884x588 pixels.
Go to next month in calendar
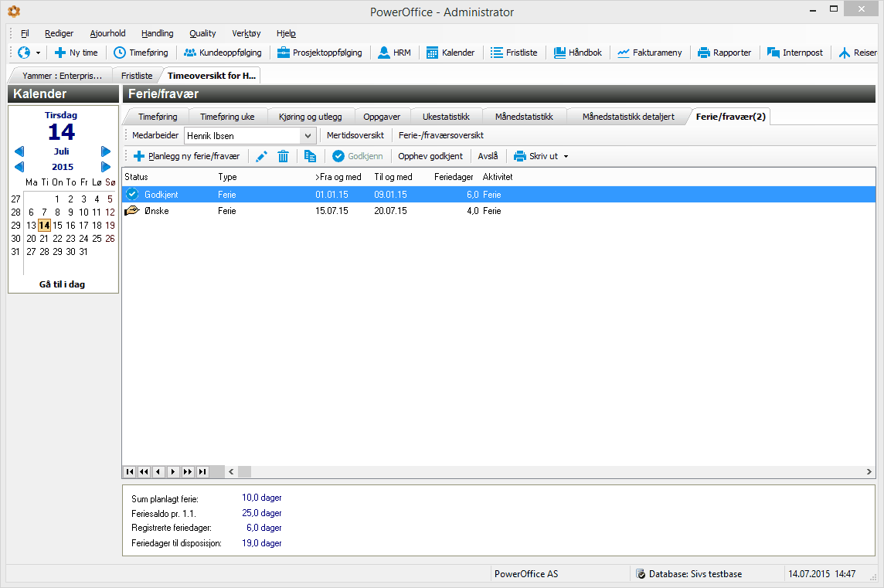(x=105, y=151)
